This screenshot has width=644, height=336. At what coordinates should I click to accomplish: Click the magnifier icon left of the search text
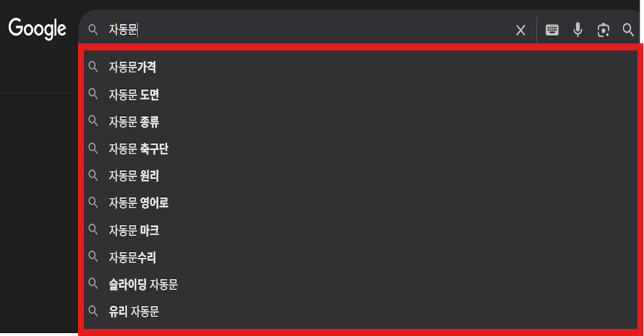point(94,29)
